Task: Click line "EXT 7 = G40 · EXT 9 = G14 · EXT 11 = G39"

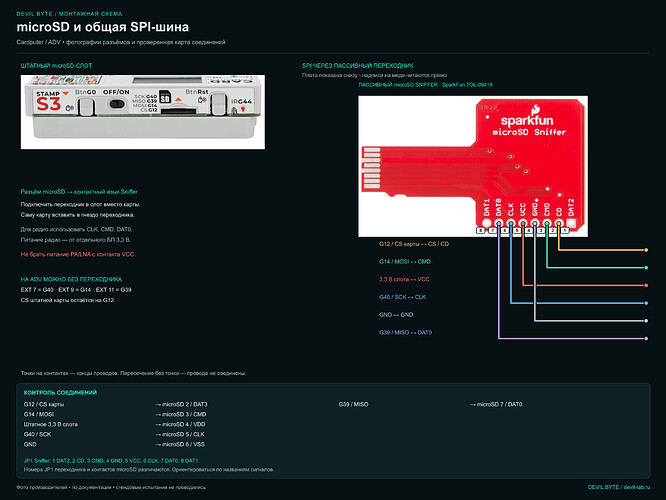Action: [76, 290]
